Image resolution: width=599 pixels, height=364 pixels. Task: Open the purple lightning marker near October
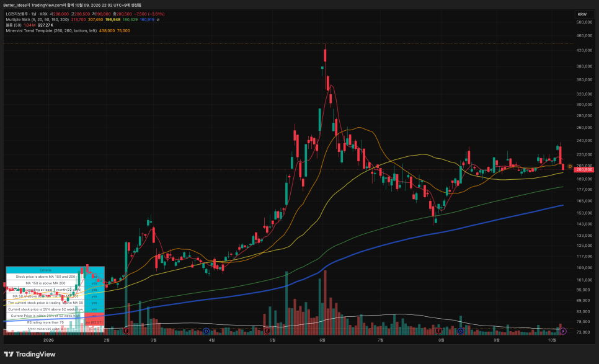pos(562,331)
